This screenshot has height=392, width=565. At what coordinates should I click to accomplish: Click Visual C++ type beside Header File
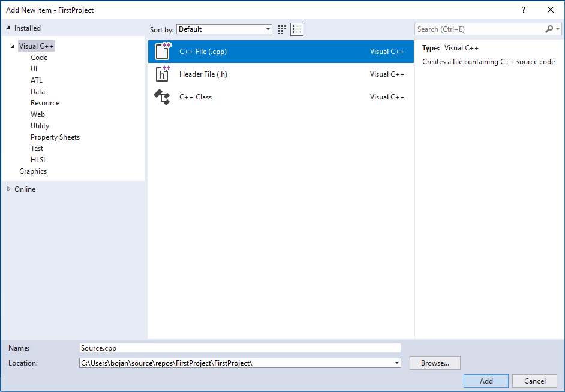point(387,74)
